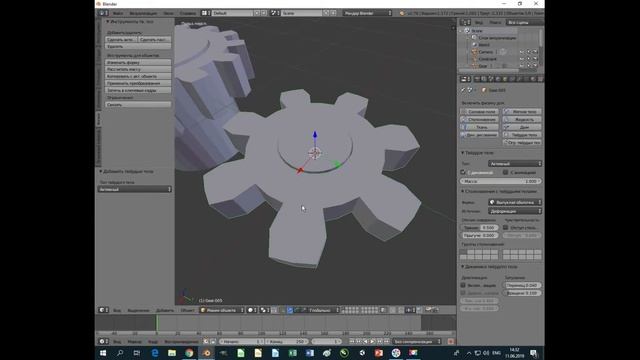Open the Help menu in the top bar

click(187, 13)
